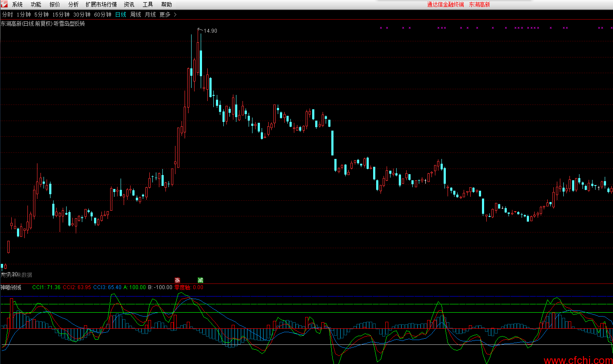Screen dimensions: 613x364
Task: Click the CCI1 indicator value label
Action: pyautogui.click(x=46, y=287)
